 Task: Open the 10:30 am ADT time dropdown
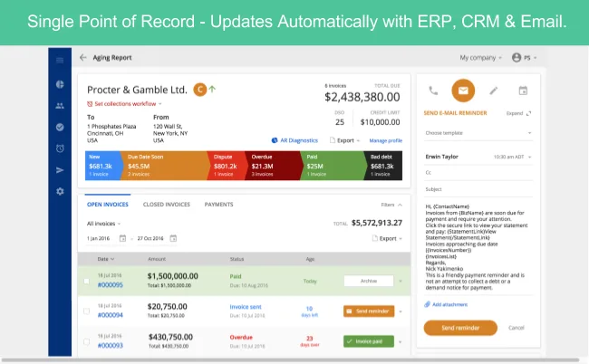(512, 157)
